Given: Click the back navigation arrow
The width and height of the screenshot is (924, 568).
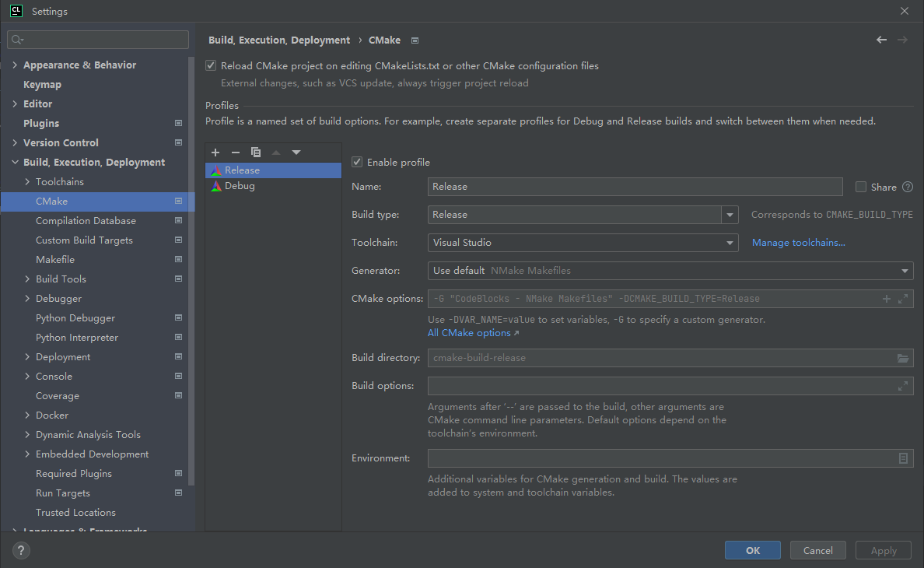Looking at the screenshot, I should tap(881, 40).
